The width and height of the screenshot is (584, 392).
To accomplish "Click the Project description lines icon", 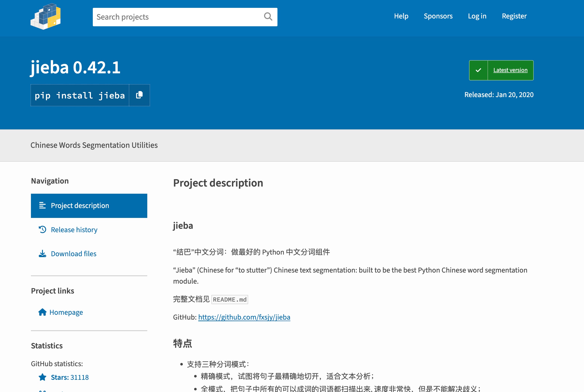I will 42,205.
